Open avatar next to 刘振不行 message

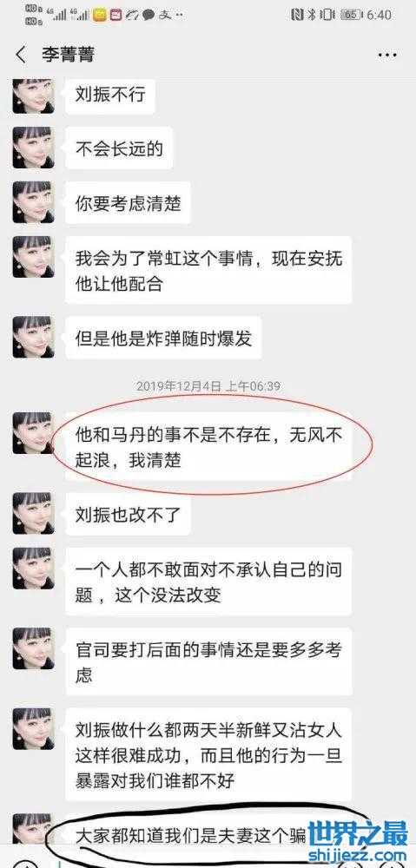(33, 94)
